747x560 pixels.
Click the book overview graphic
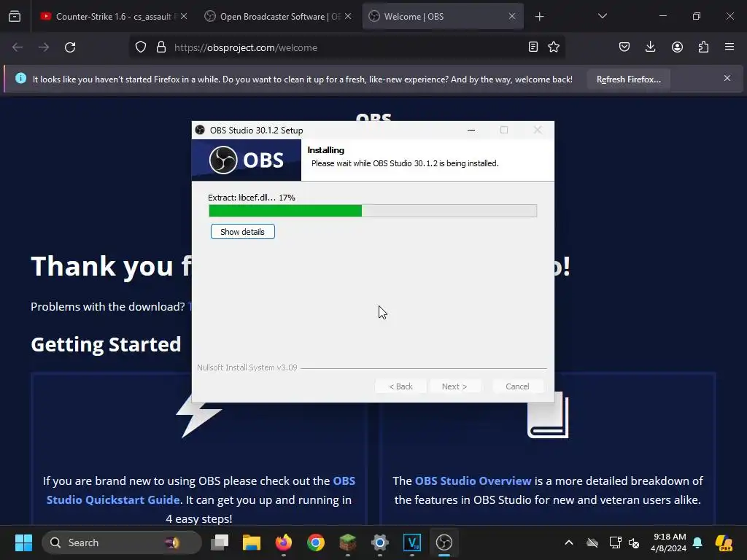tap(548, 415)
